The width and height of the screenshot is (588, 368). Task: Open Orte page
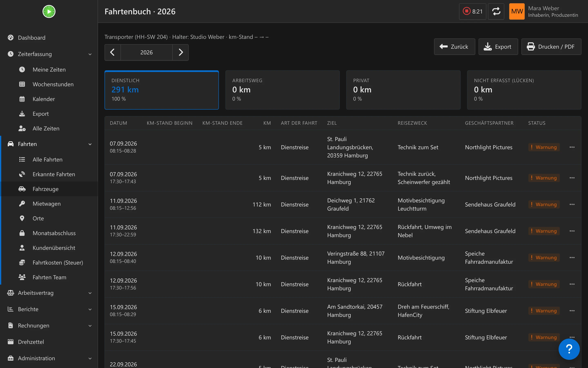coord(49,218)
